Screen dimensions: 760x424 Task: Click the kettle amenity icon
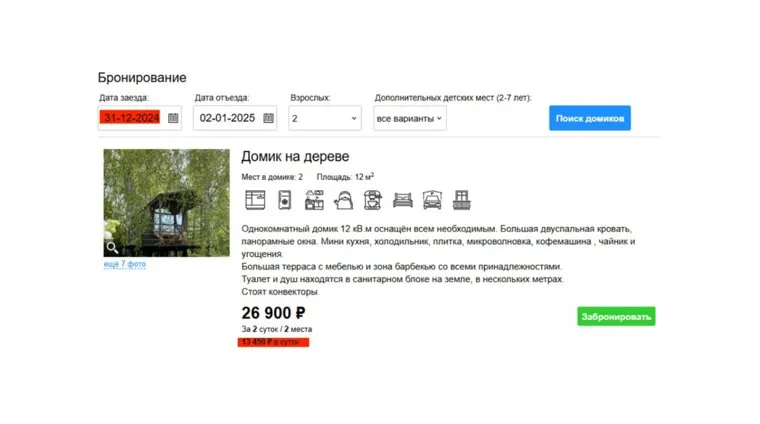343,200
